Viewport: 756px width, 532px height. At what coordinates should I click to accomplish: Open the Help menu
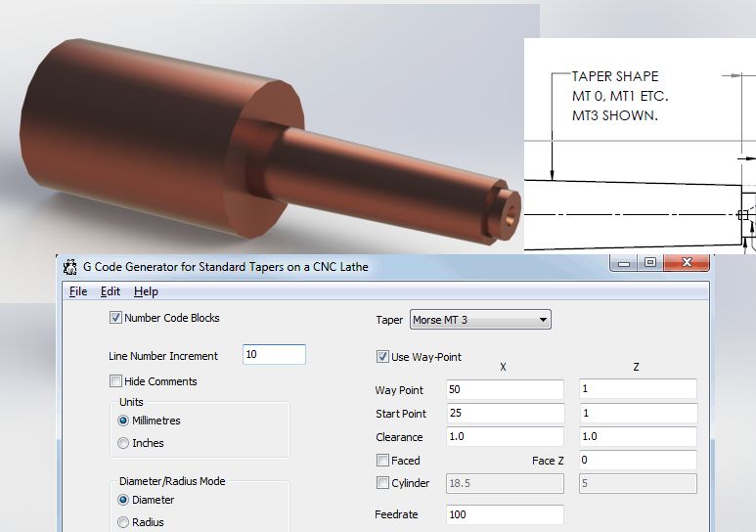[x=146, y=291]
